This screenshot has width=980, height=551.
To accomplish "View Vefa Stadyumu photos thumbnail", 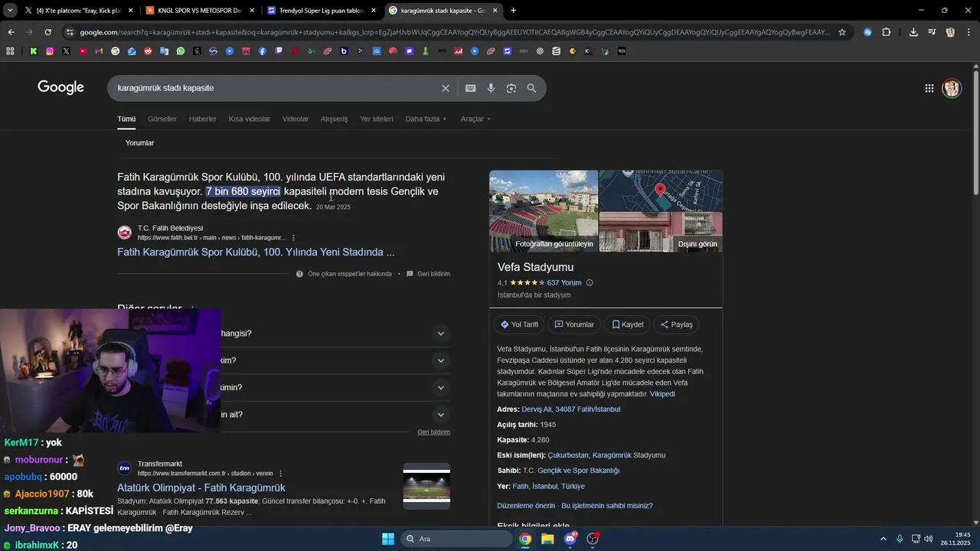I will pyautogui.click(x=544, y=211).
